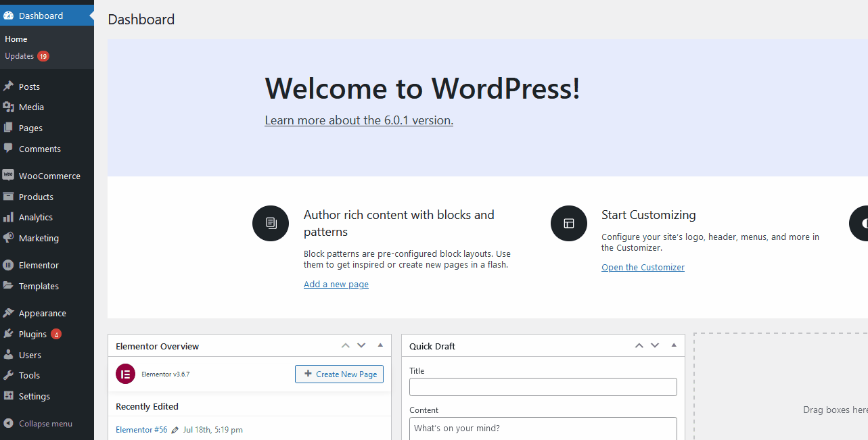Click the Collapse menu arrow icon
The image size is (868, 440).
click(x=8, y=424)
